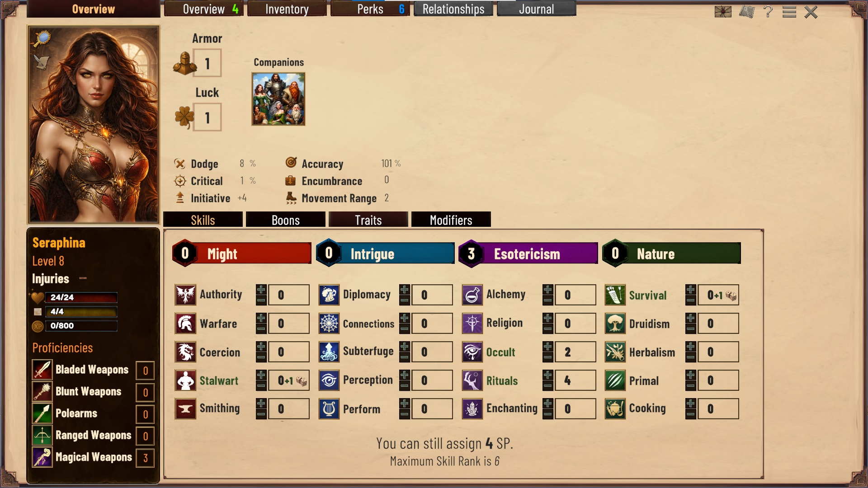Switch to the Inventory tab

tap(287, 9)
